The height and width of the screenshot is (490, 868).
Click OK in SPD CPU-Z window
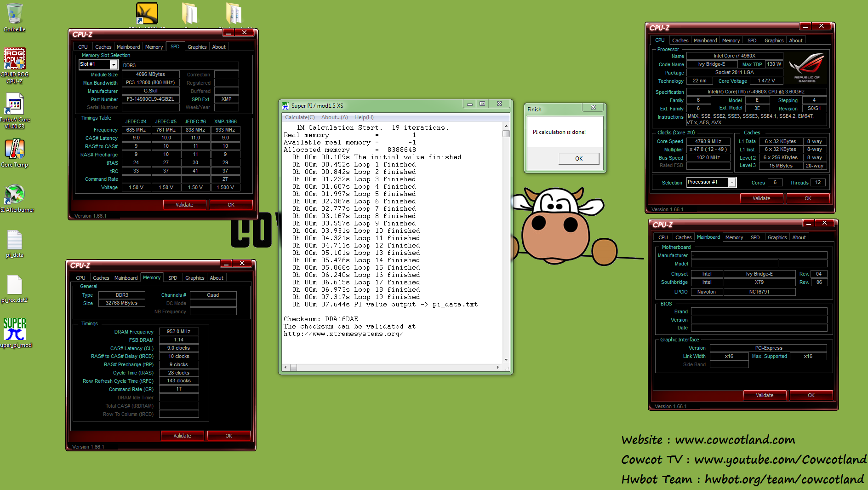click(231, 205)
